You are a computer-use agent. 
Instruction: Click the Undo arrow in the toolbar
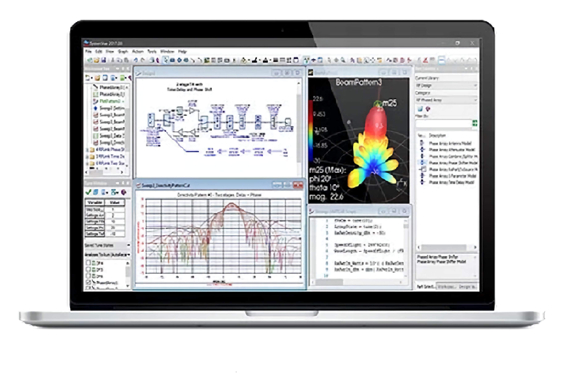pyautogui.click(x=136, y=60)
